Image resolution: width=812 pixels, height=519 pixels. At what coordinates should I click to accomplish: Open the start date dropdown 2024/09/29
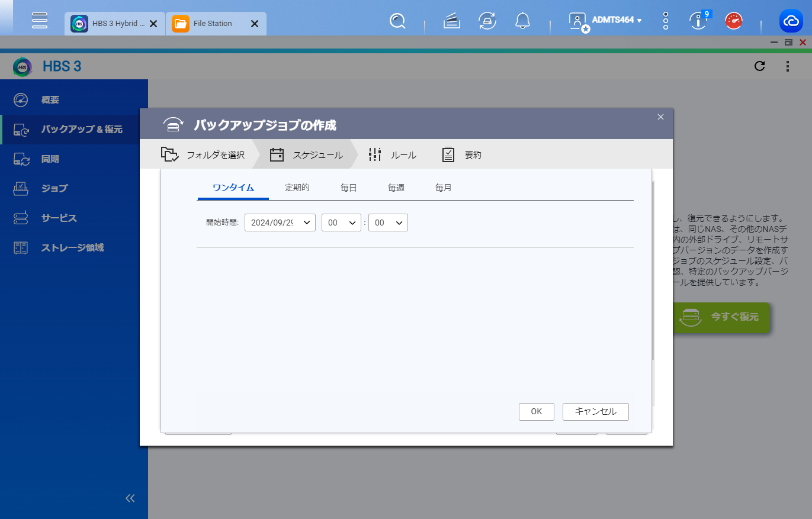(x=280, y=223)
